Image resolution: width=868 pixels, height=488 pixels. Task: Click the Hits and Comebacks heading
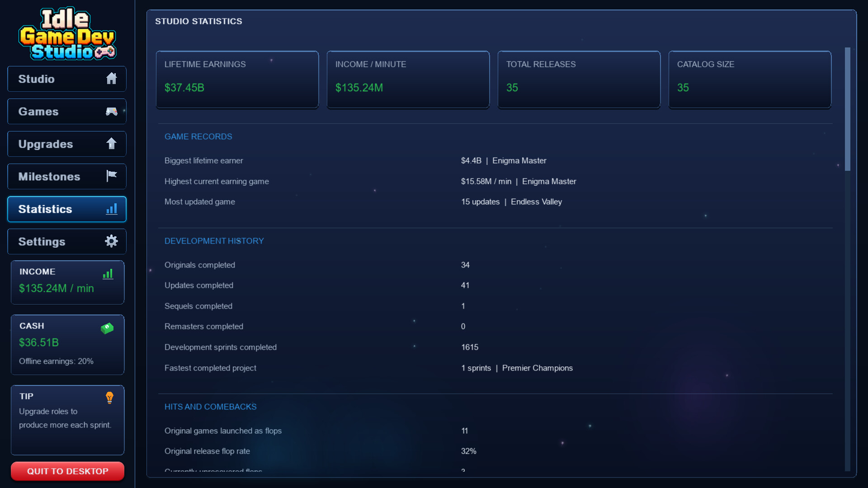pos(210,407)
